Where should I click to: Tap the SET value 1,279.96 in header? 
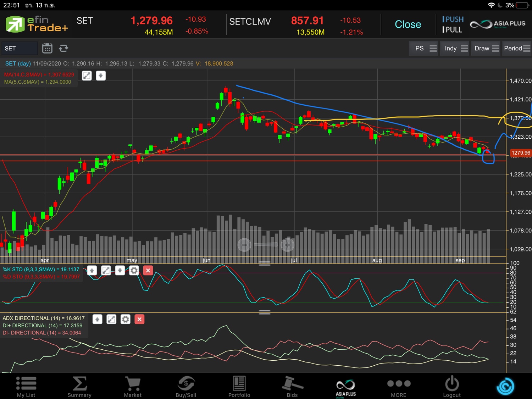151,21
